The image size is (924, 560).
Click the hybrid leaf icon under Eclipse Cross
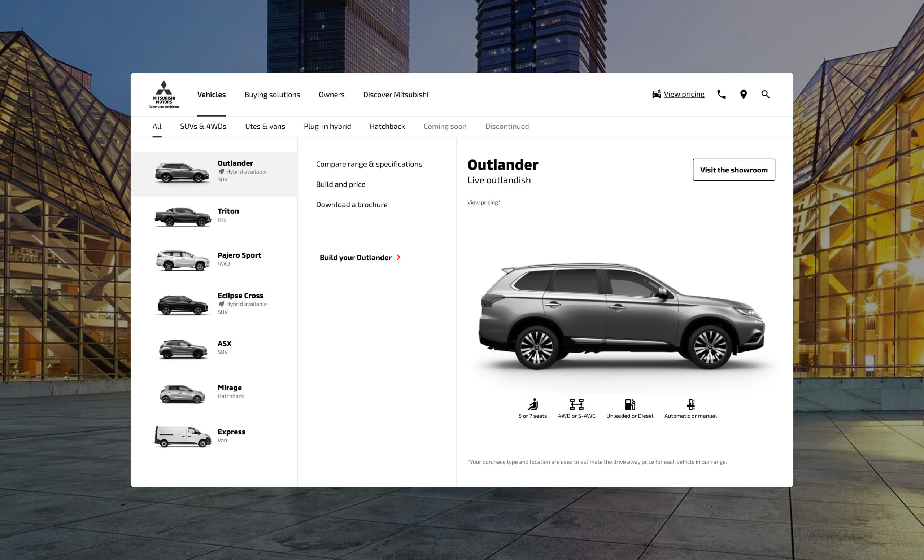[x=221, y=304]
